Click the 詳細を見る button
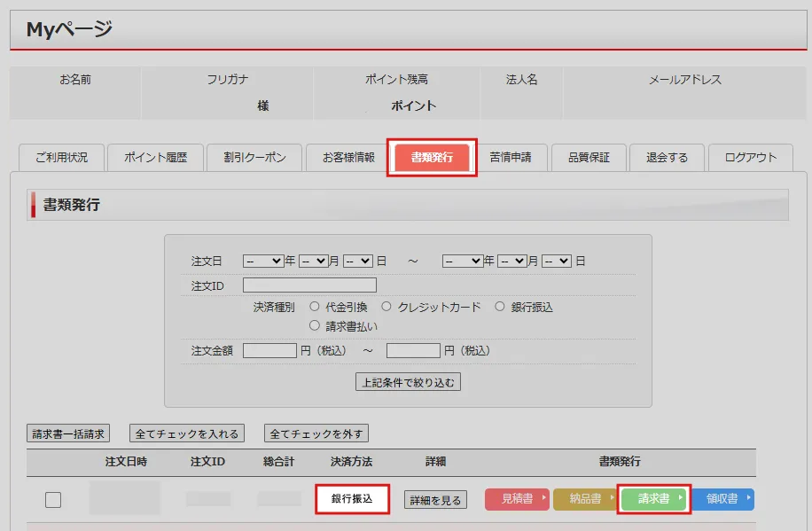The width and height of the screenshot is (812, 531). [435, 500]
